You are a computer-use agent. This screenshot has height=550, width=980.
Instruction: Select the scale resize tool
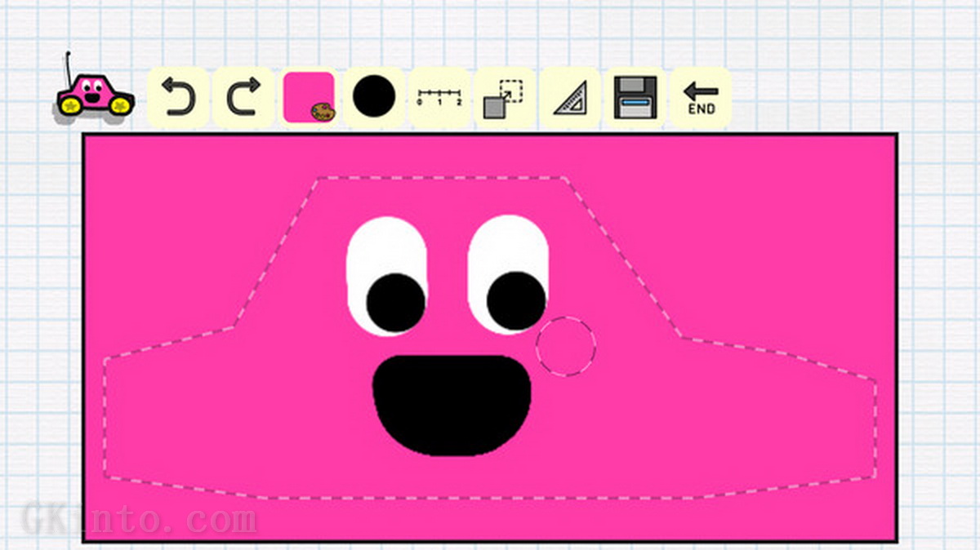(x=505, y=97)
